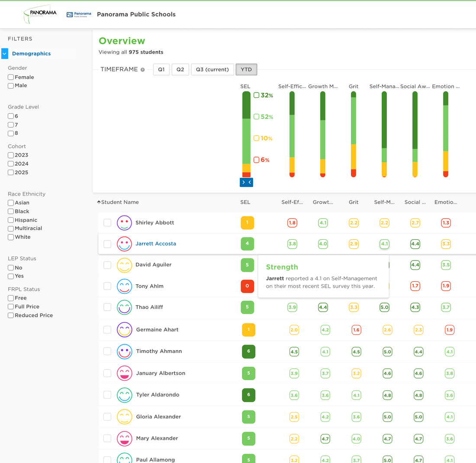Click the Social Aw... chart label
Screen dimensions: 476x463
[x=415, y=87]
